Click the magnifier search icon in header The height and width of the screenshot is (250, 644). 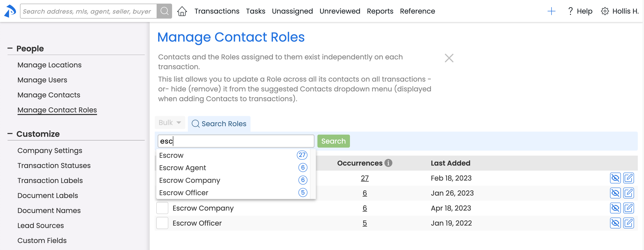[164, 11]
